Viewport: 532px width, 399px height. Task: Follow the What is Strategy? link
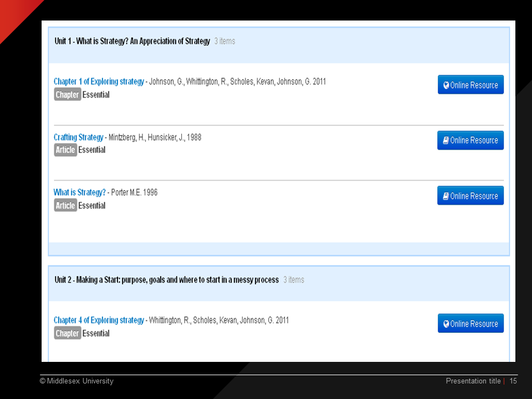pyautogui.click(x=79, y=193)
